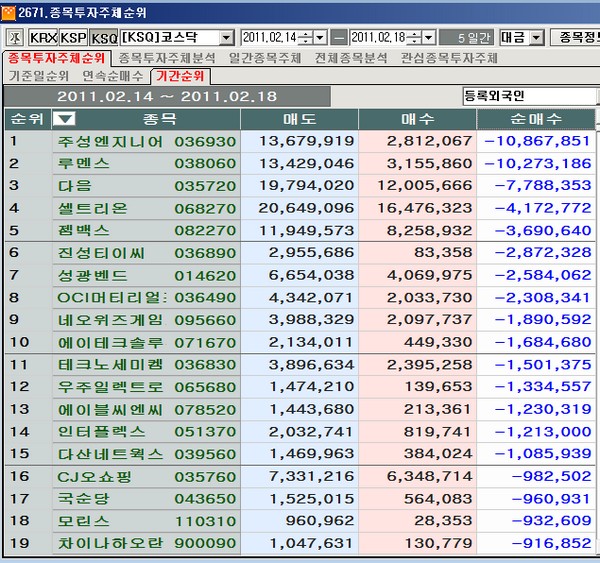The image size is (600, 563).
Task: Select stock 우주일렉트로 row
Action: pos(300,387)
